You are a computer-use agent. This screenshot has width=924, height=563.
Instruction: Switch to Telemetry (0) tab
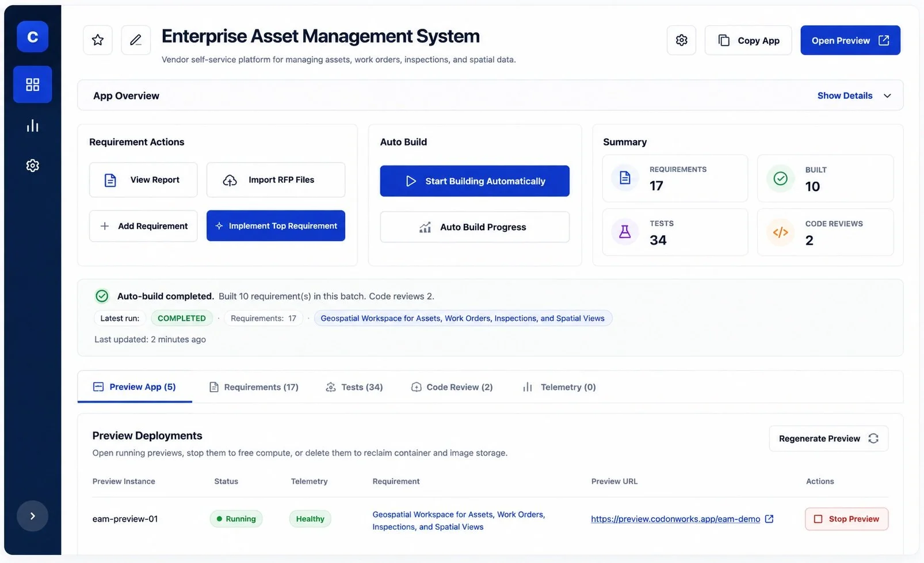point(559,387)
